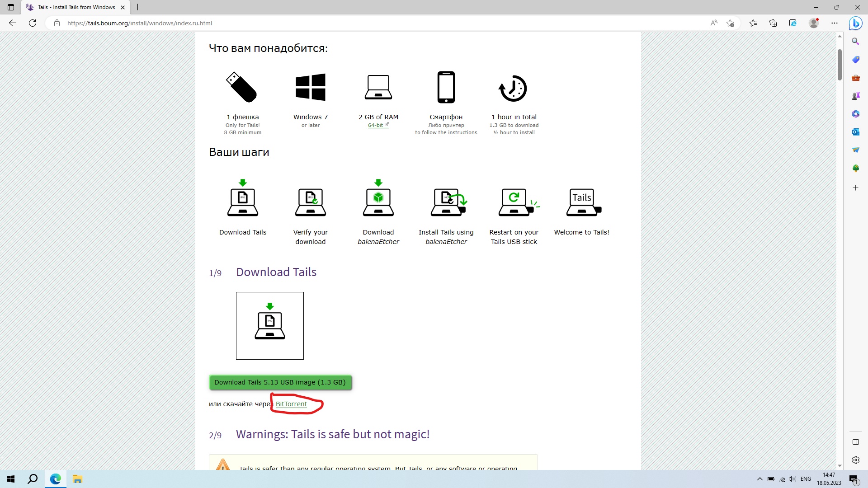Add a sidebar app with plus

click(x=855, y=188)
